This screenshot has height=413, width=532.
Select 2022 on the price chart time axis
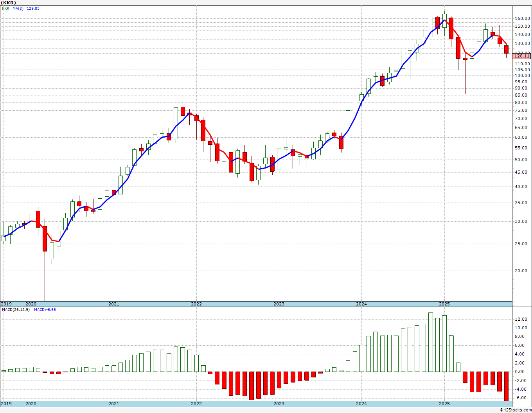196,304
